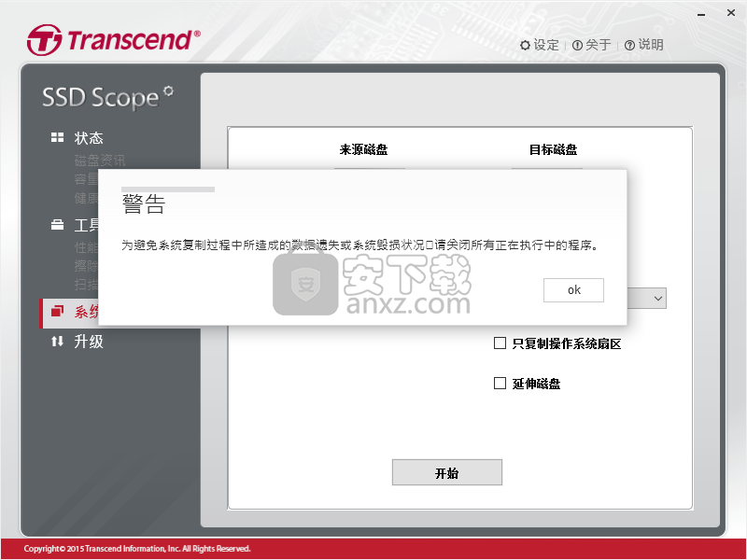
Task: Open the 关于 about icon
Action: tap(577, 45)
